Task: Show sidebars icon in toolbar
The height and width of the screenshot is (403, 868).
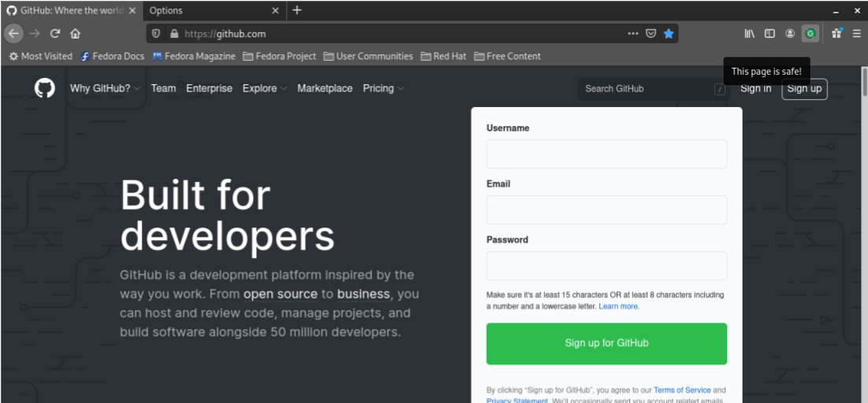Action: (770, 34)
